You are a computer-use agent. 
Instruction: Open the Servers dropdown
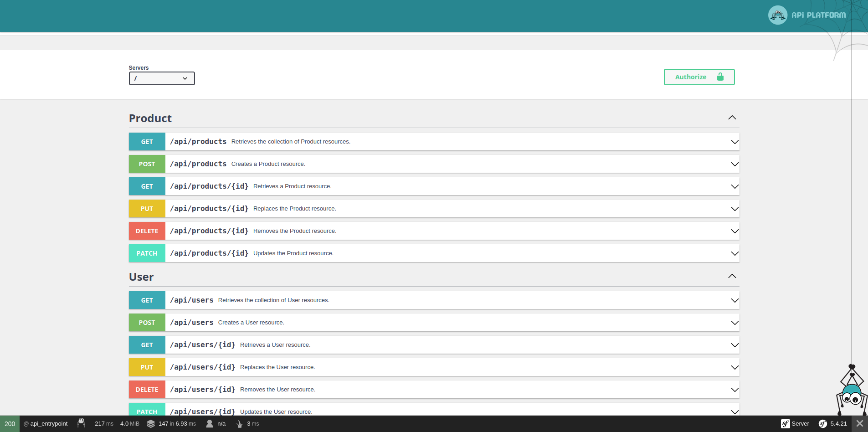pyautogui.click(x=162, y=78)
